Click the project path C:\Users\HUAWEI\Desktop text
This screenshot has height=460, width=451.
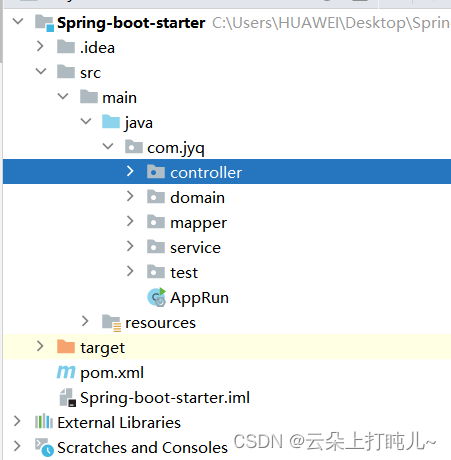[x=331, y=23]
